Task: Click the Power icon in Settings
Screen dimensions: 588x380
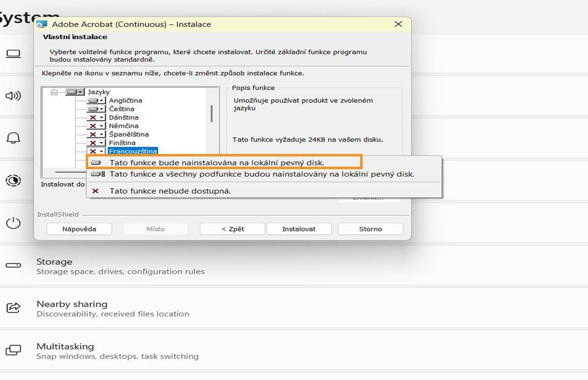Action: pos(13,223)
